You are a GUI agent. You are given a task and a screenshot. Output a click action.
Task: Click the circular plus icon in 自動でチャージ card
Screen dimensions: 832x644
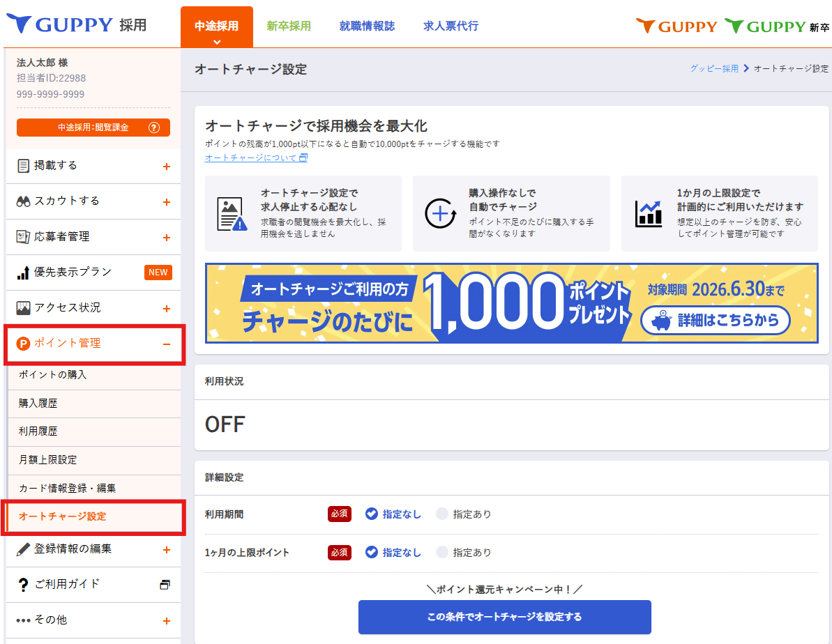[440, 214]
